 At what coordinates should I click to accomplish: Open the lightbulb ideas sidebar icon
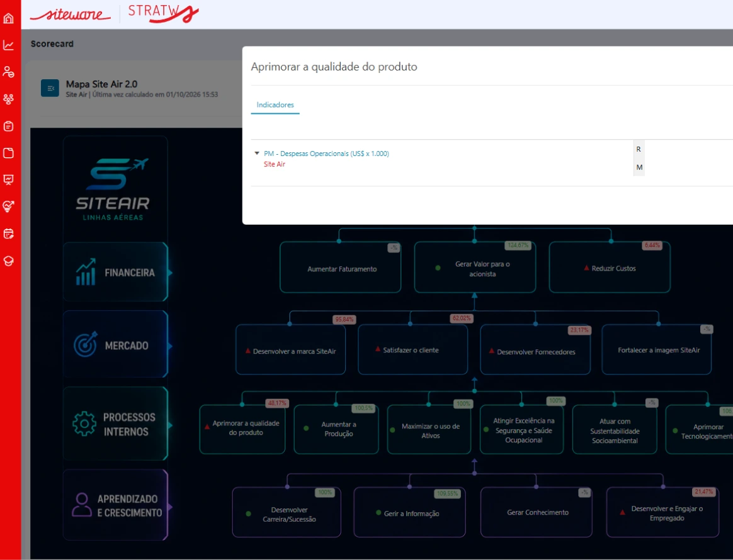pyautogui.click(x=8, y=206)
